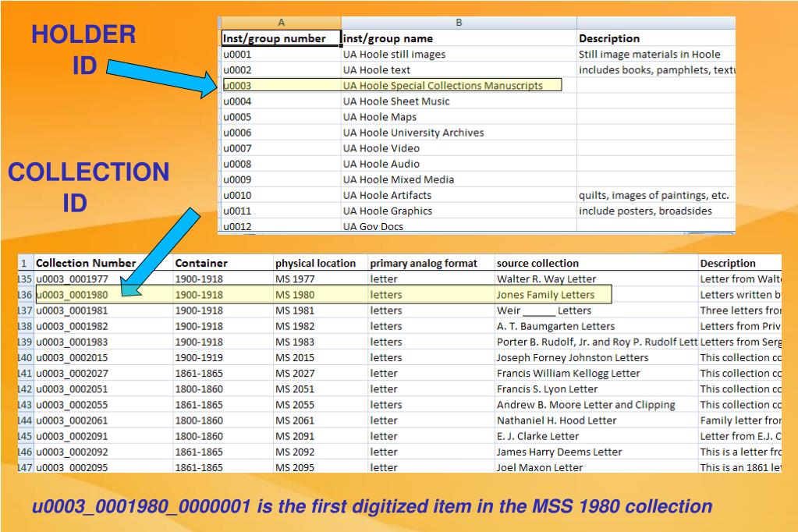
Task: Click the 'inst/group name' header cell
Action: tap(459, 38)
